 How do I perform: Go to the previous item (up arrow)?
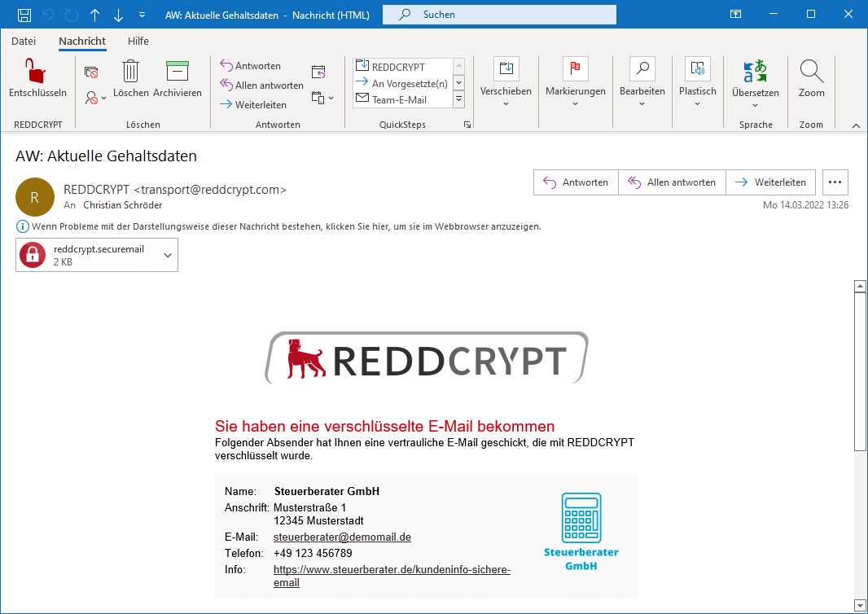click(95, 15)
